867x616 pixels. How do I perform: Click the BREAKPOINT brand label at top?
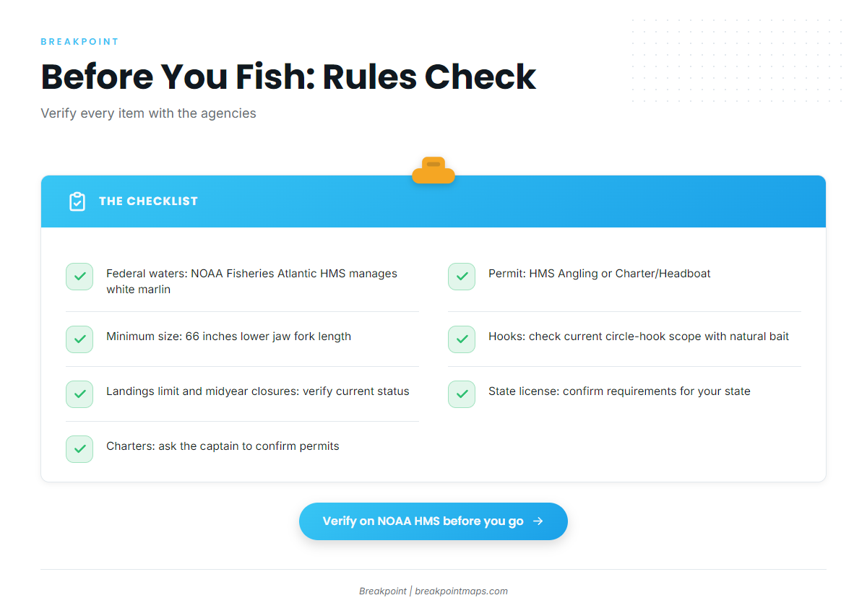[79, 42]
